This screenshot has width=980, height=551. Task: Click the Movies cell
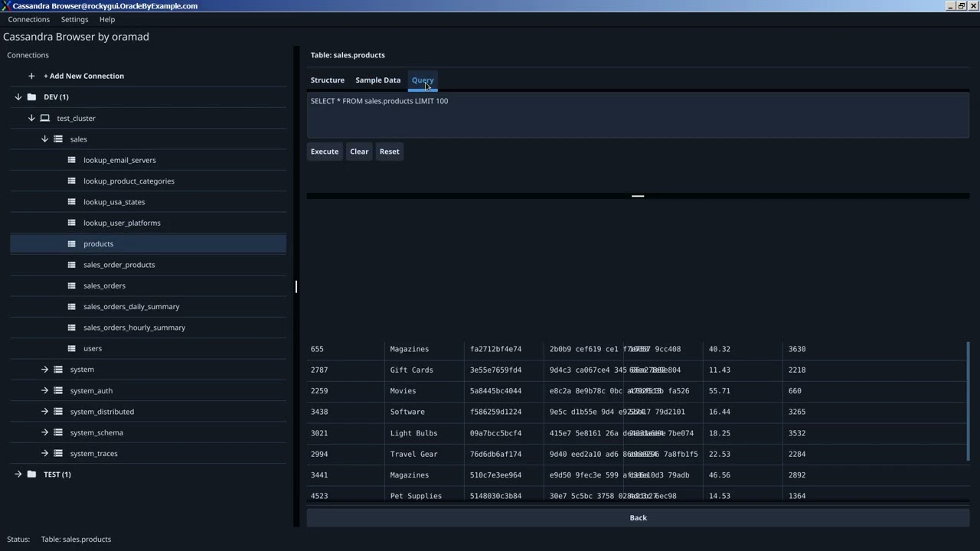coord(405,391)
